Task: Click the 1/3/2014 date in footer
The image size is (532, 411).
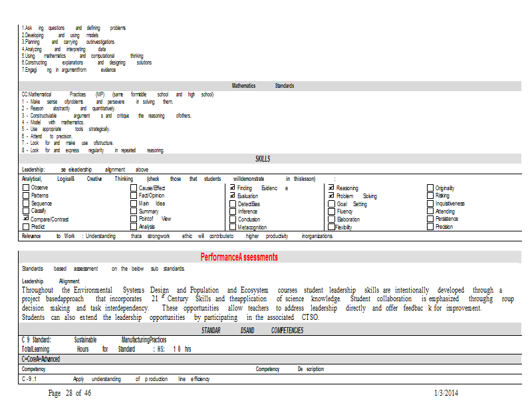Action: (x=446, y=393)
